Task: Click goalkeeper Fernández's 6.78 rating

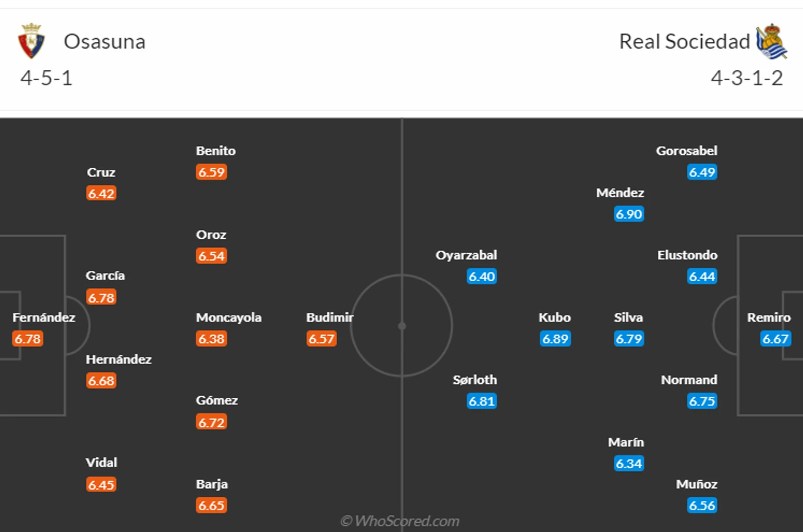Action: [28, 338]
